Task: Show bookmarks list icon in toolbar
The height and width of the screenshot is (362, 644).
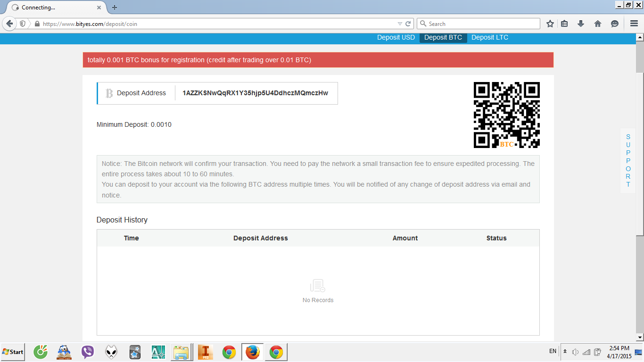Action: (564, 24)
